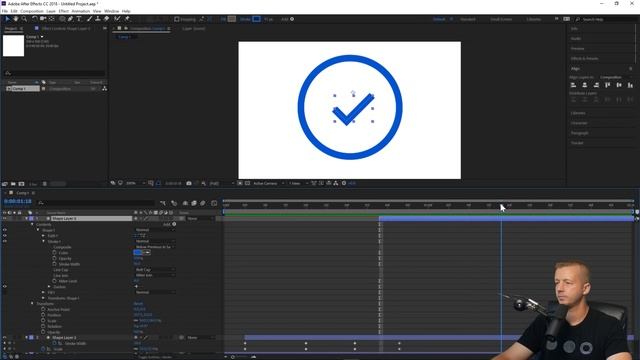
Task: Open the Effects & Presets panel
Action: point(584,58)
